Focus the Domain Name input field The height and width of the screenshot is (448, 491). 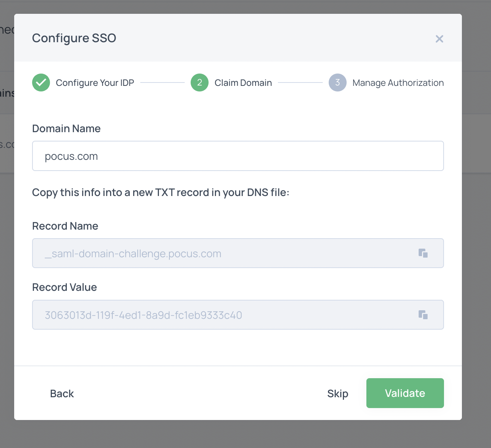(x=238, y=156)
